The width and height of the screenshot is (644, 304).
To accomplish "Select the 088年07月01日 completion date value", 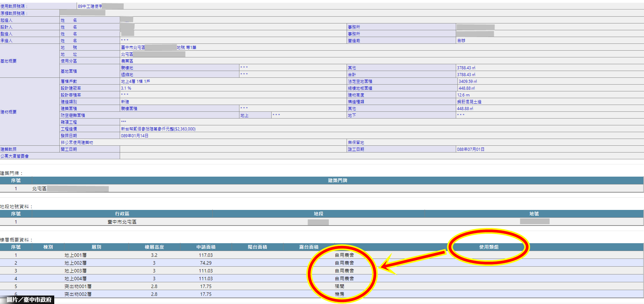I will pos(471,149).
